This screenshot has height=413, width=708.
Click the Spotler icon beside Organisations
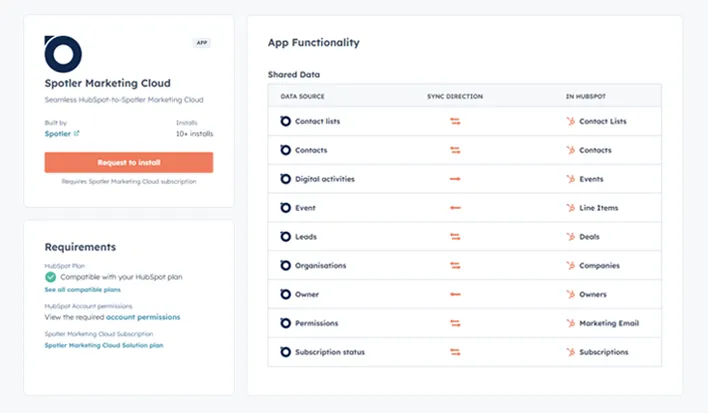tap(286, 266)
